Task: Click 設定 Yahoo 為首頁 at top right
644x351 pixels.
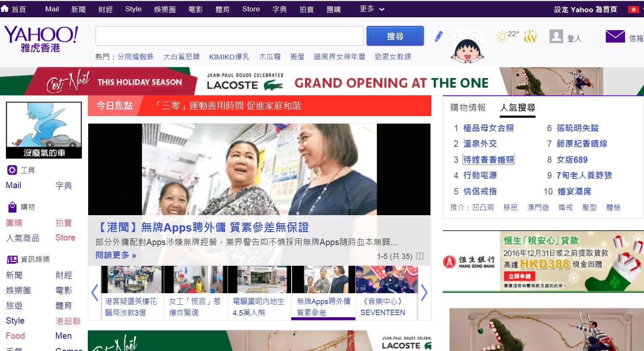Action: [584, 8]
